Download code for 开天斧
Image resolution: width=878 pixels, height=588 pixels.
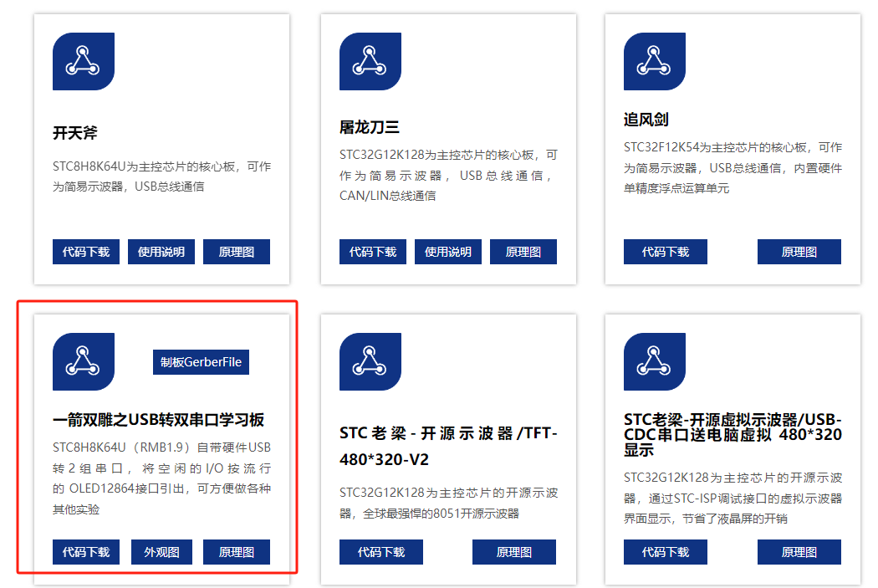point(86,252)
